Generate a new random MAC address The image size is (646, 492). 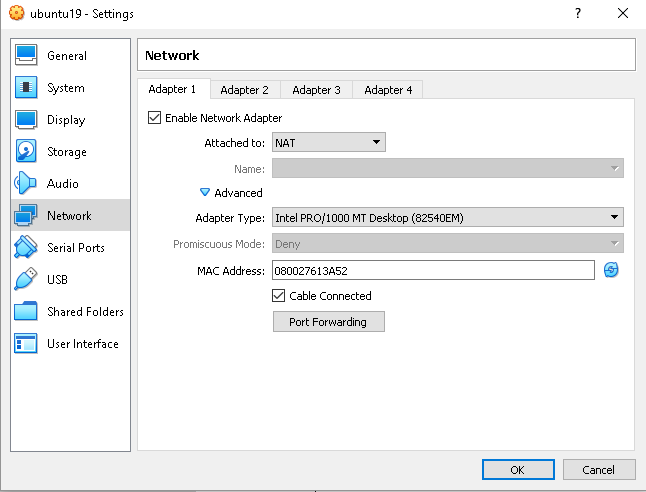(x=611, y=270)
